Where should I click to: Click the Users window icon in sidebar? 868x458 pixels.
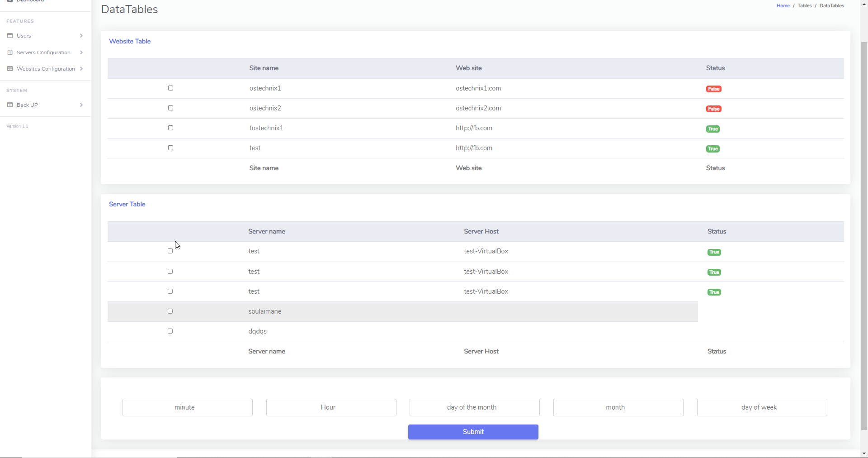(10, 36)
